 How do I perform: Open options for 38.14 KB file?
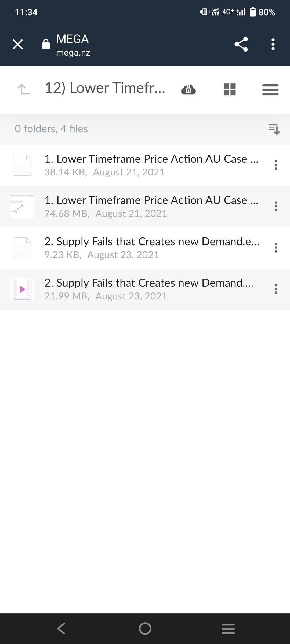pos(275,165)
